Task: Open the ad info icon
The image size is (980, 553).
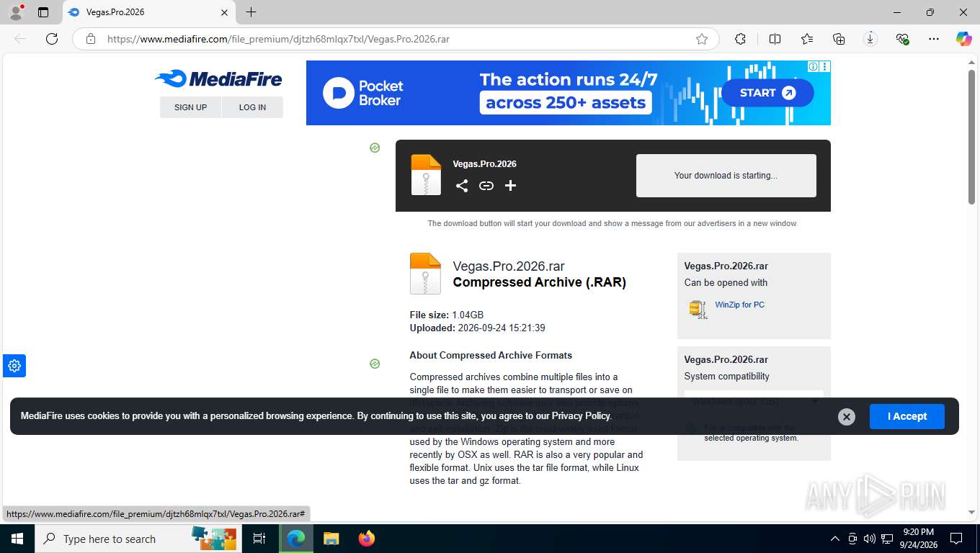Action: (813, 67)
